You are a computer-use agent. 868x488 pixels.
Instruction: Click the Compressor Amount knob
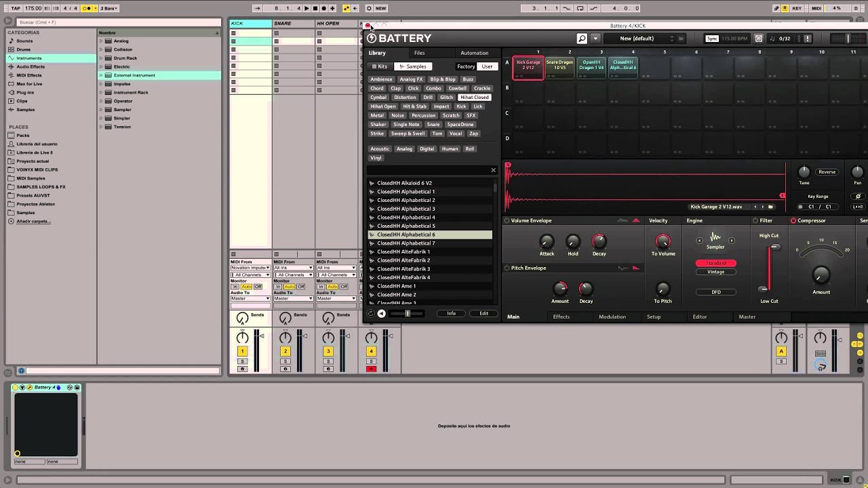[x=821, y=274]
